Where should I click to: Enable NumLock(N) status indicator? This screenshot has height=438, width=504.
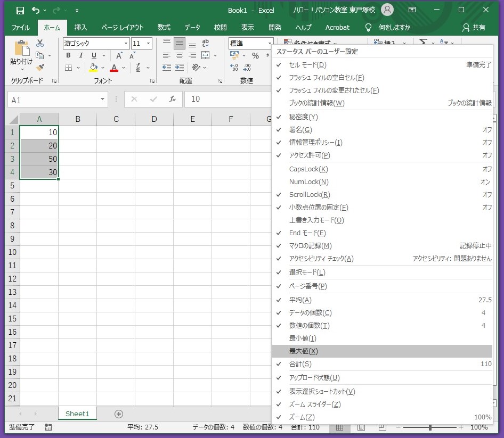coord(382,182)
